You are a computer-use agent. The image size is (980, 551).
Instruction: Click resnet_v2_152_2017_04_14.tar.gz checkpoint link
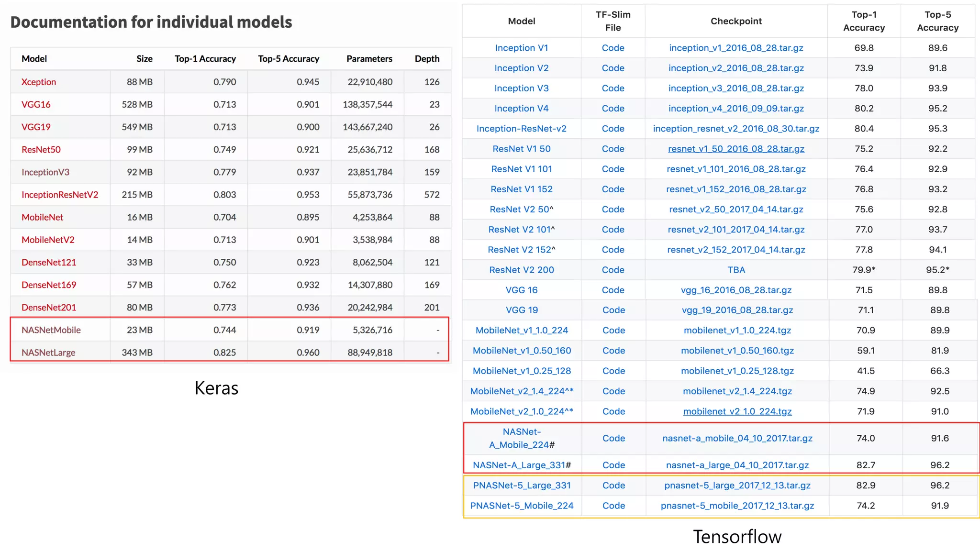736,250
